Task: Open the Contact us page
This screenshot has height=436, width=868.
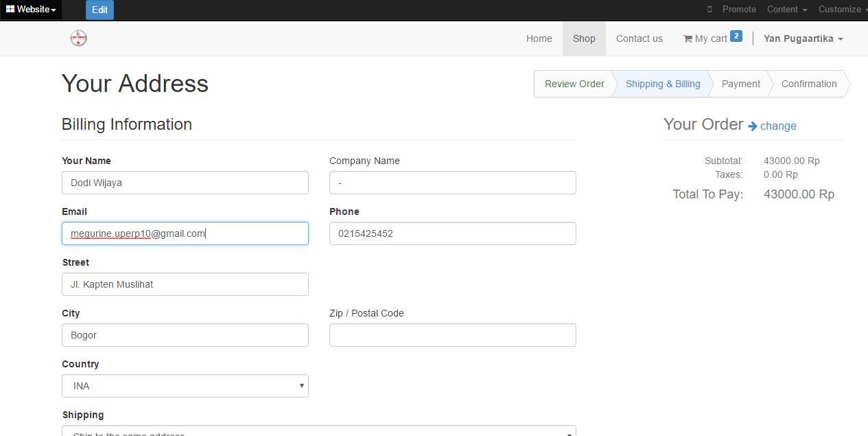Action: pyautogui.click(x=639, y=38)
